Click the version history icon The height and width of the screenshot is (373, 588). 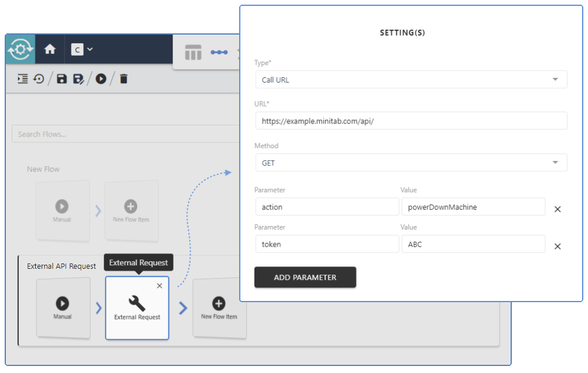pyautogui.click(x=38, y=78)
